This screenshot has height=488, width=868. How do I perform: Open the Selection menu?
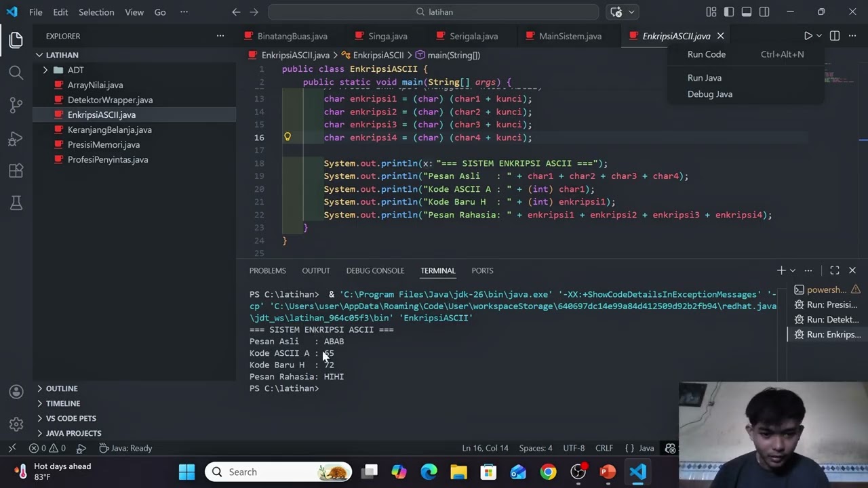point(96,12)
